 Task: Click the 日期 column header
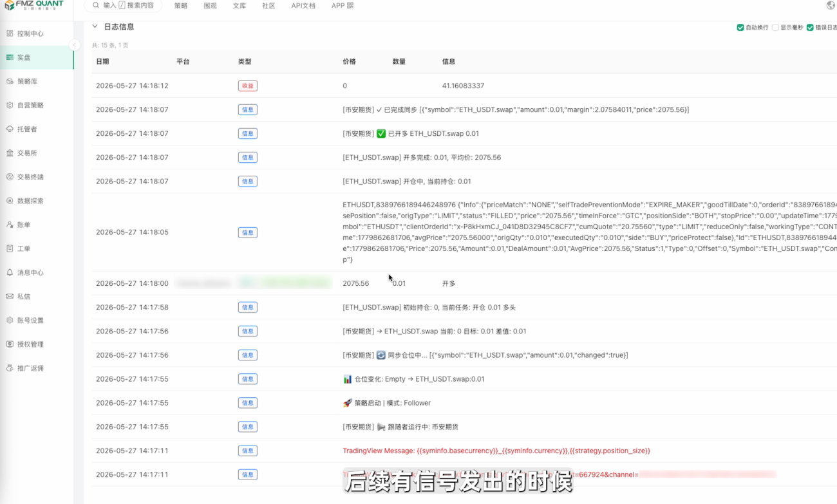tap(102, 62)
